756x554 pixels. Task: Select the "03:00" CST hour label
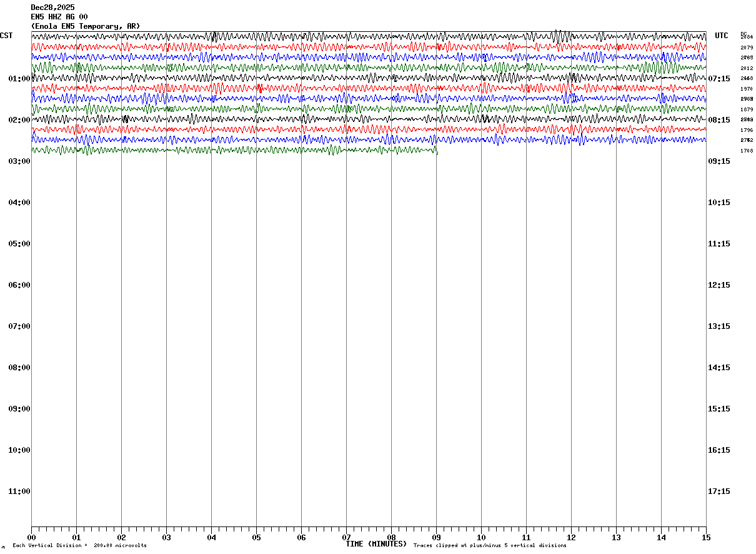pos(19,161)
